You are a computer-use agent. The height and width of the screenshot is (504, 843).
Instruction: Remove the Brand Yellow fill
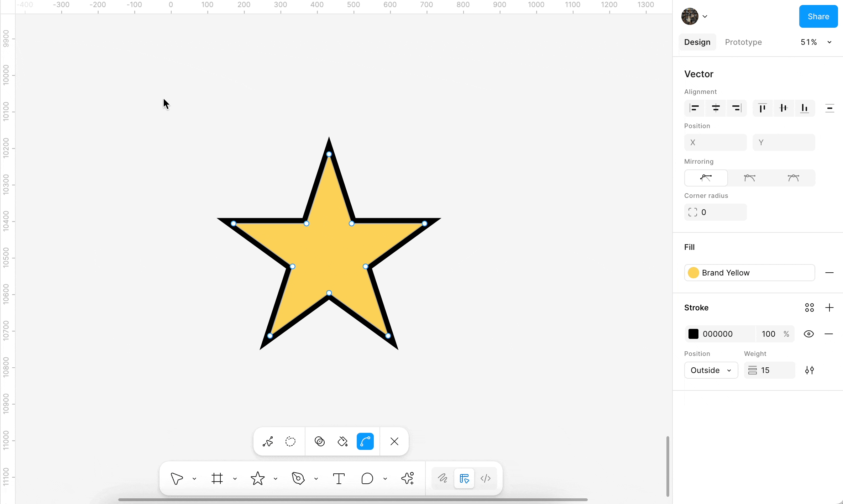830,273
